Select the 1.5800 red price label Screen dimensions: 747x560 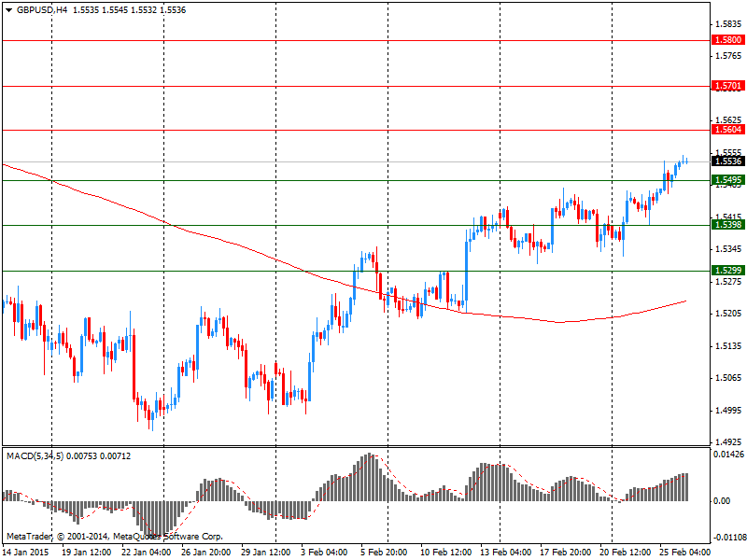click(727, 39)
